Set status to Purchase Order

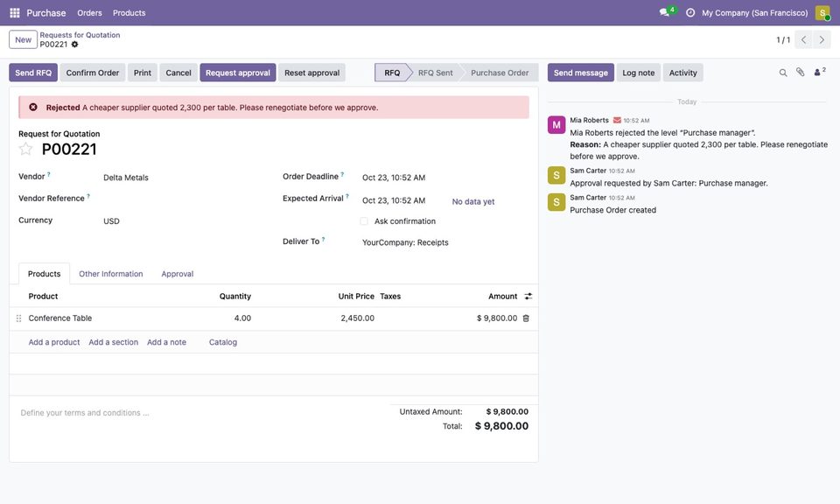point(500,73)
